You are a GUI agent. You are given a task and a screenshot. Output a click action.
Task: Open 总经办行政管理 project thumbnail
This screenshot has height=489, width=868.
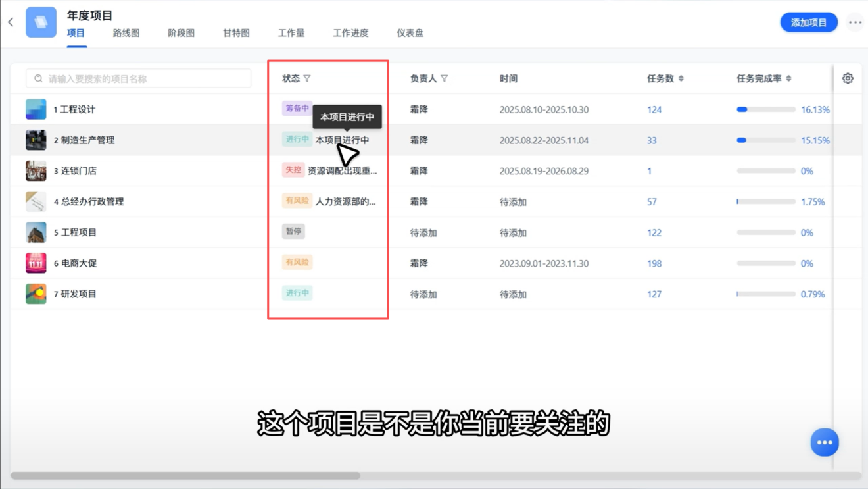36,201
